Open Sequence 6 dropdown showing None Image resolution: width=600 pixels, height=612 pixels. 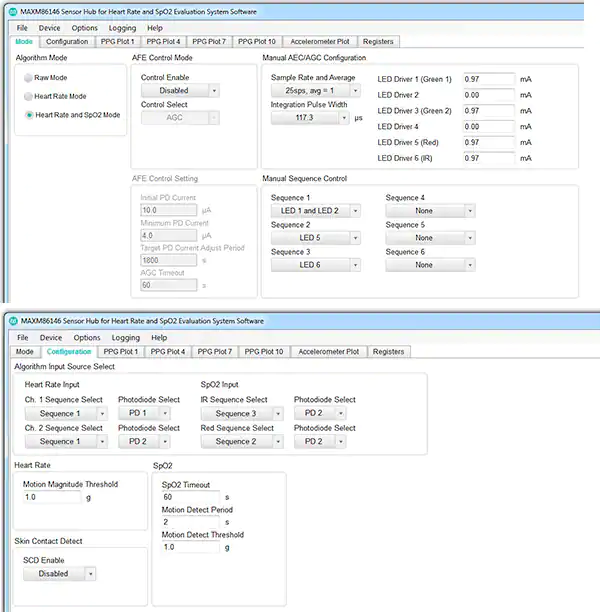[x=430, y=265]
